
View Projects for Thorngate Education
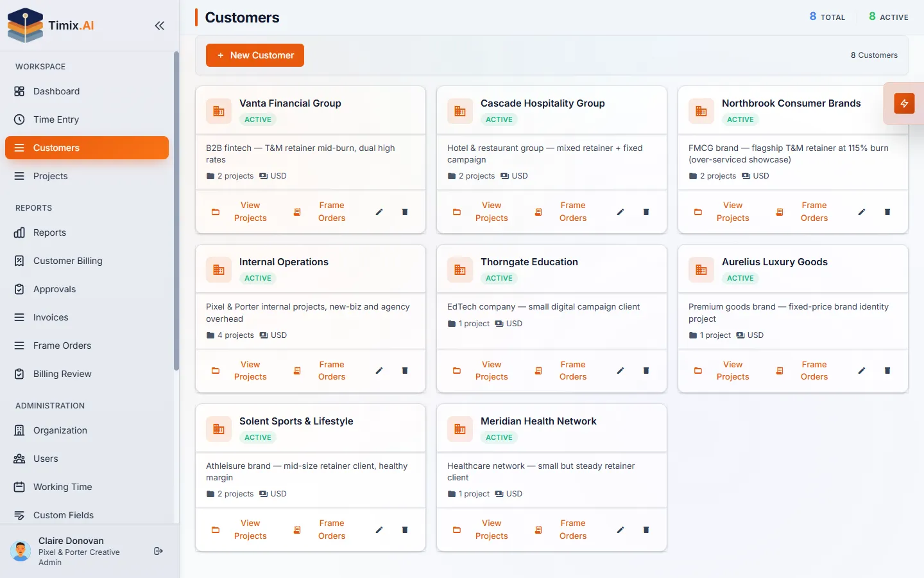tap(481, 371)
